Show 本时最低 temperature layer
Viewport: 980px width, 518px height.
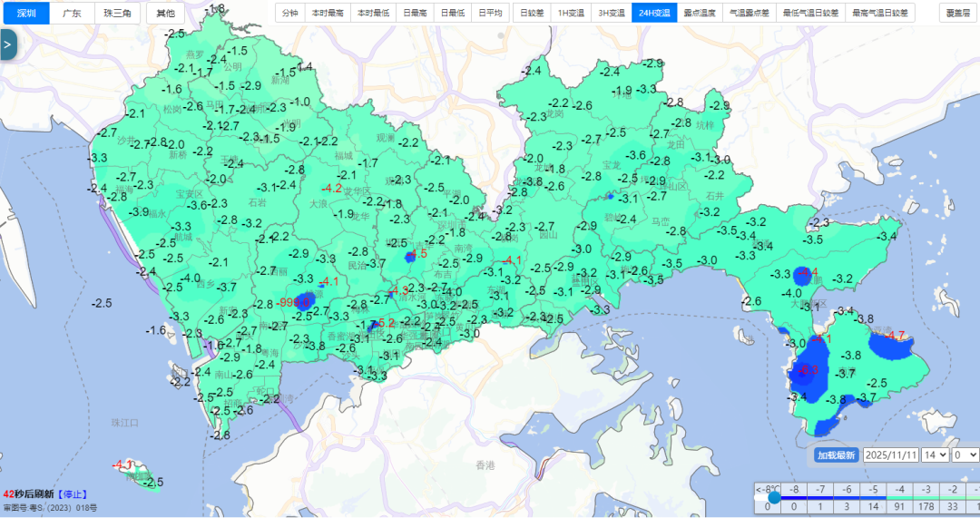pos(372,14)
